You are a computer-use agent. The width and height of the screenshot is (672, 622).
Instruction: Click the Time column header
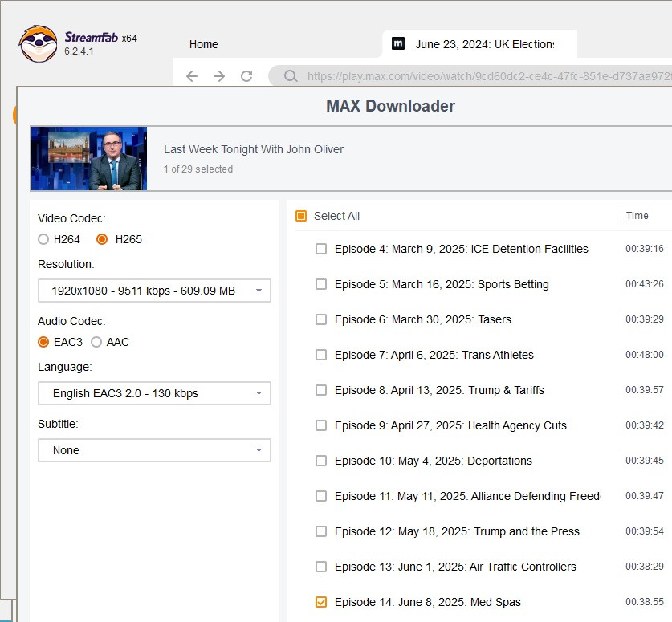(637, 215)
